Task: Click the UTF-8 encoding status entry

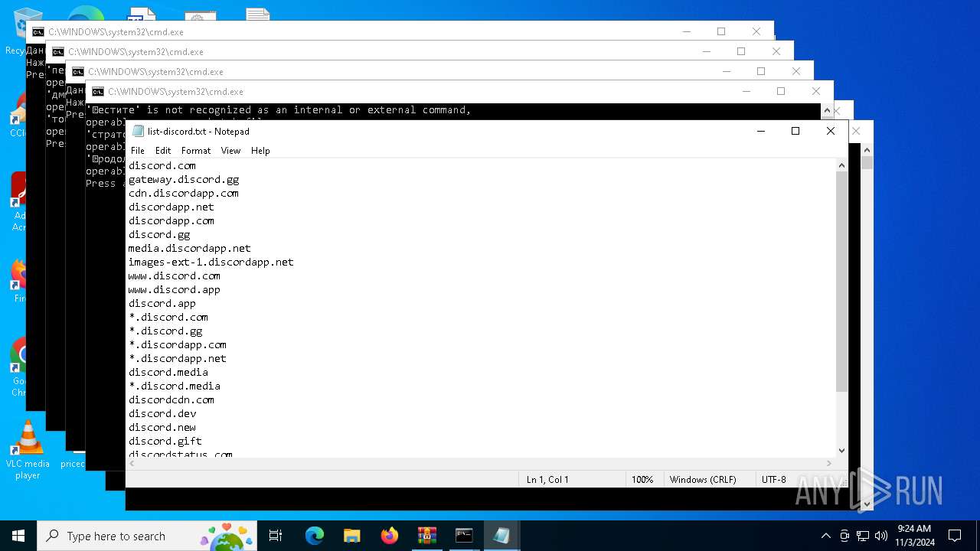Action: click(x=774, y=480)
